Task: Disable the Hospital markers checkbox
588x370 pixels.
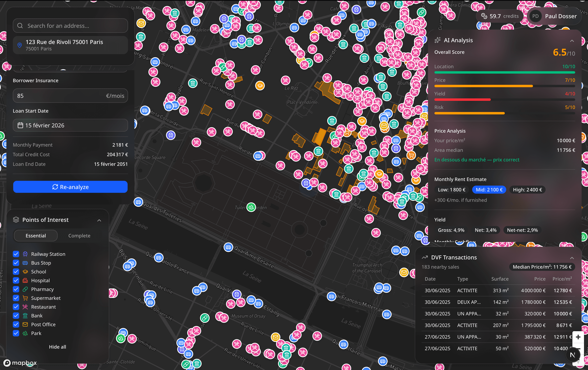Action: point(16,280)
